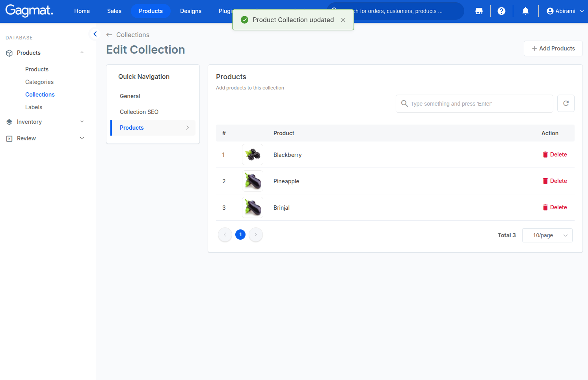
Task: Open the storefront icon in top bar
Action: point(479,11)
